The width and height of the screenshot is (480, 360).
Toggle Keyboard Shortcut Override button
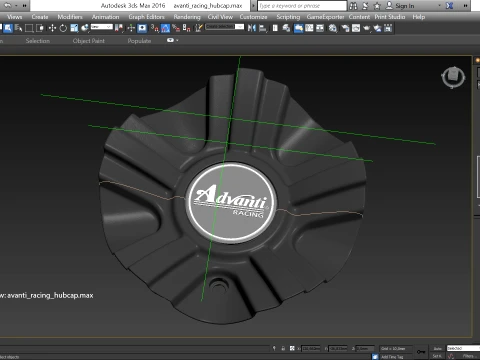[x=142, y=28]
